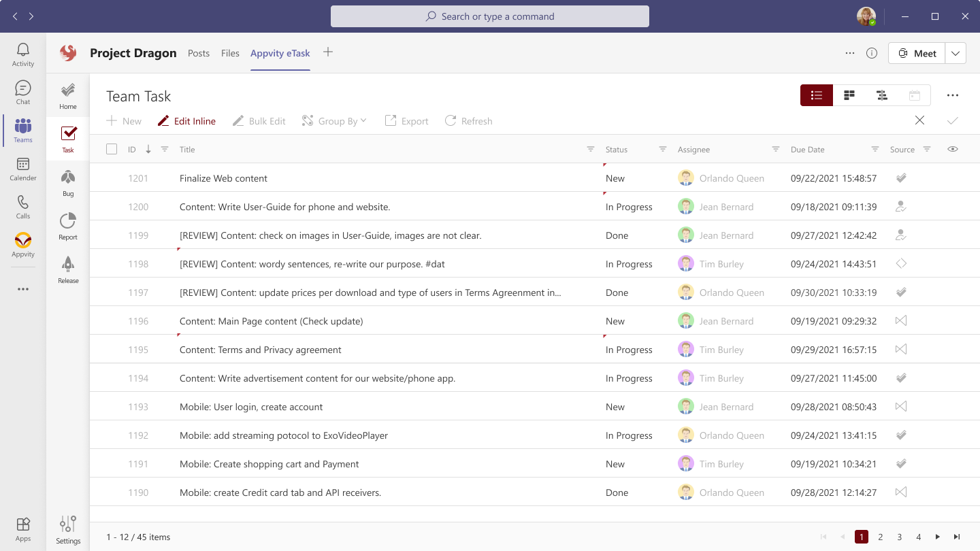Open the Bug section in eTask sidebar
980x551 pixels.
click(67, 182)
